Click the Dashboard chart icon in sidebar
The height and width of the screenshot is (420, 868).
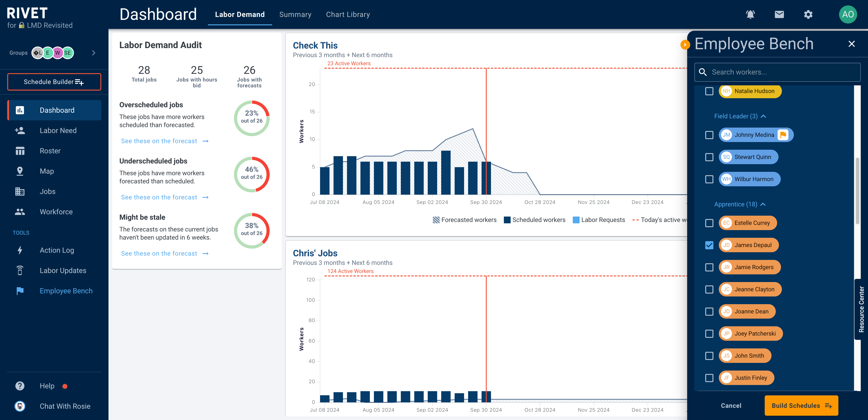pos(20,110)
